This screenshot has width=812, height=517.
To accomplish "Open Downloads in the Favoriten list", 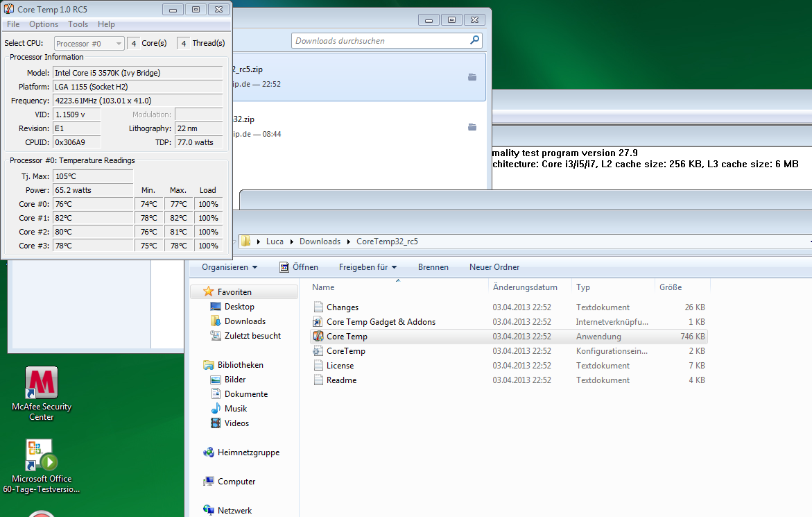I will 245,321.
